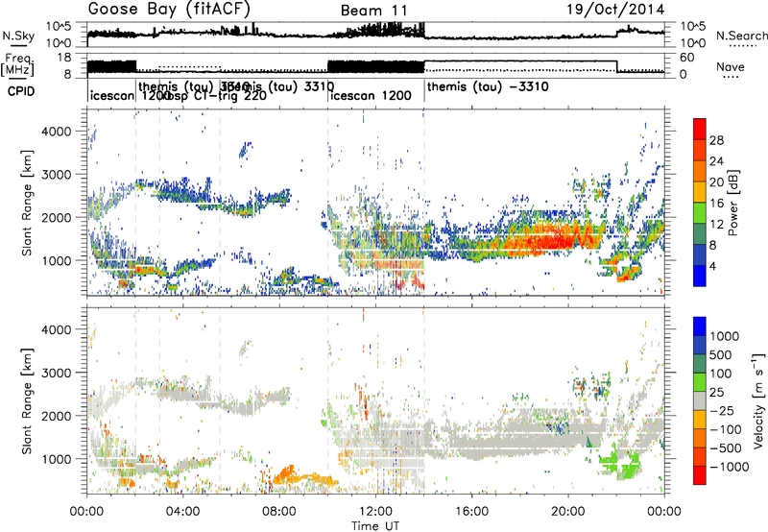Click the "Power [dB]" color bar title
This screenshot has width=768, height=532.
click(732, 203)
